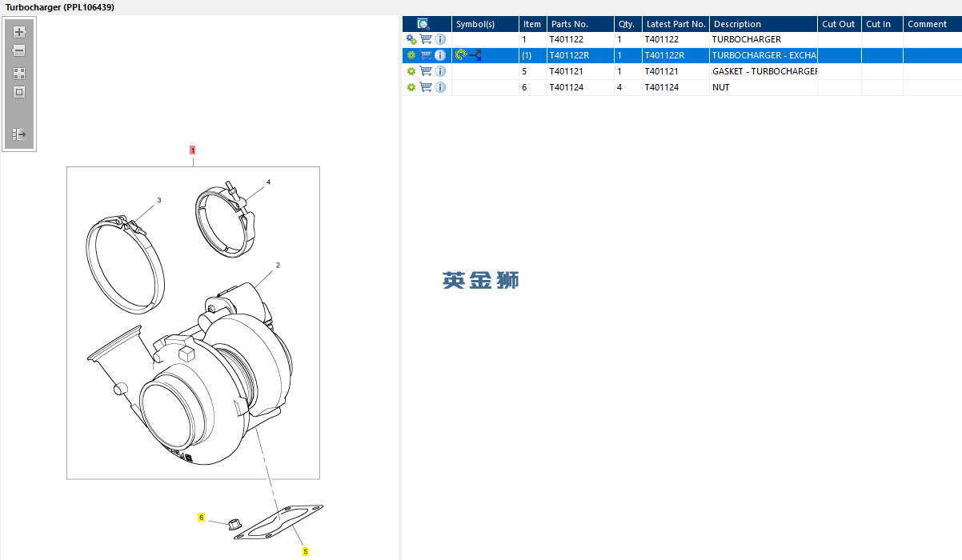This screenshot has width=962, height=560.
Task: Open info for the T401124 nut row
Action: click(440, 87)
